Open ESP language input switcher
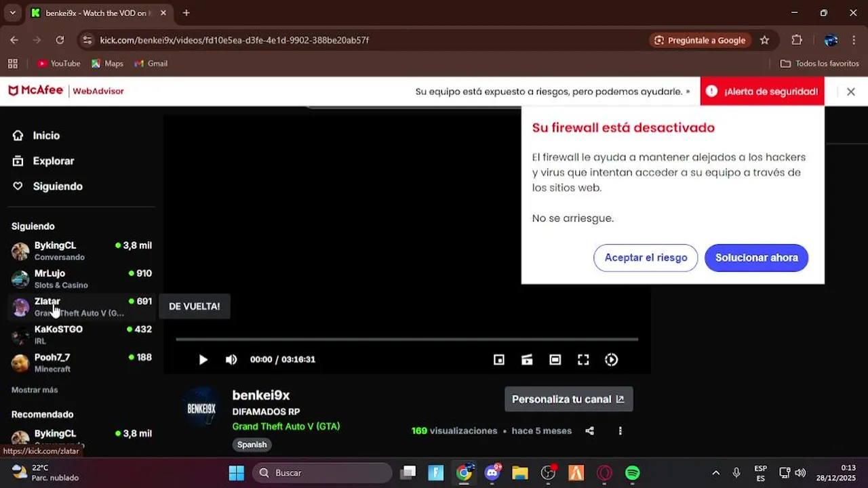This screenshot has height=488, width=868. 761,473
